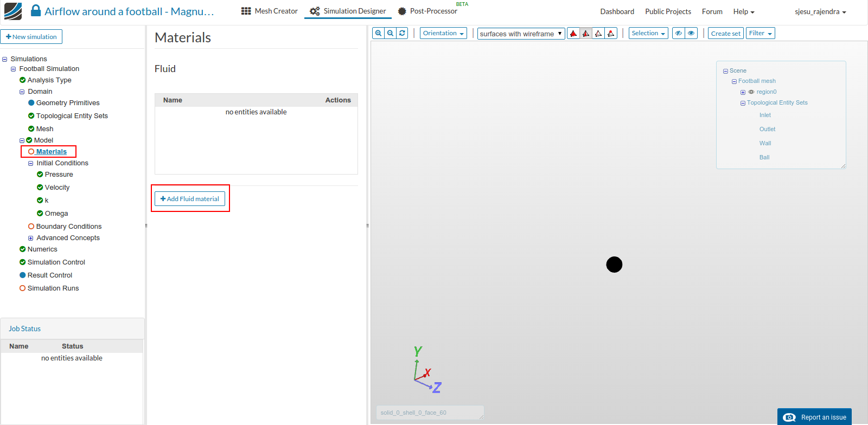Select the Ball entity set in scene tree
868x425 pixels.
(764, 157)
